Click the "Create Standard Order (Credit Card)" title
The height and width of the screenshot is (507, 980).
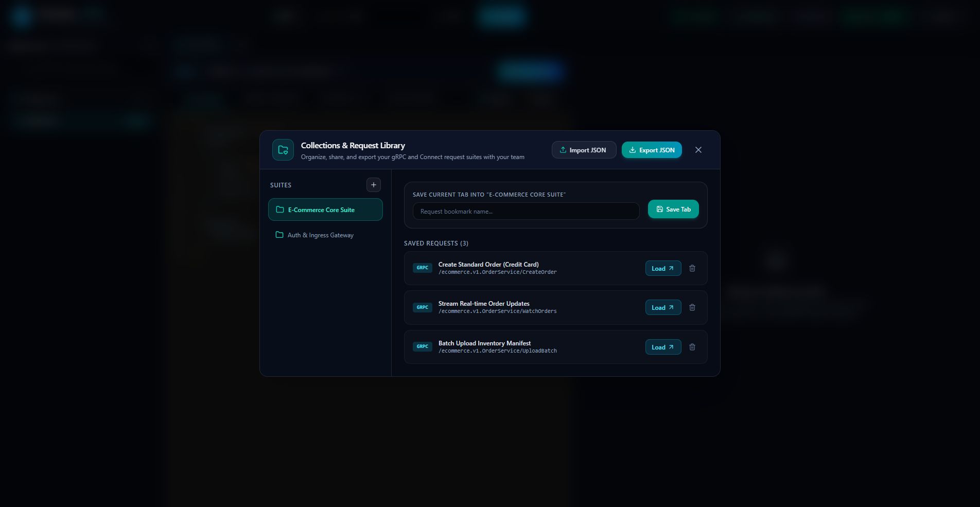488,264
